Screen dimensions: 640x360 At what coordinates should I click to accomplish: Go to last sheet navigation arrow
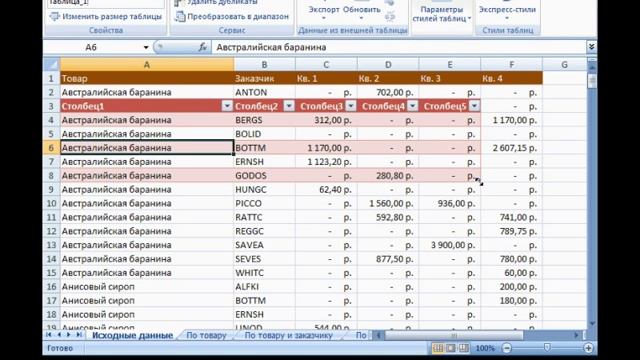[x=79, y=335]
